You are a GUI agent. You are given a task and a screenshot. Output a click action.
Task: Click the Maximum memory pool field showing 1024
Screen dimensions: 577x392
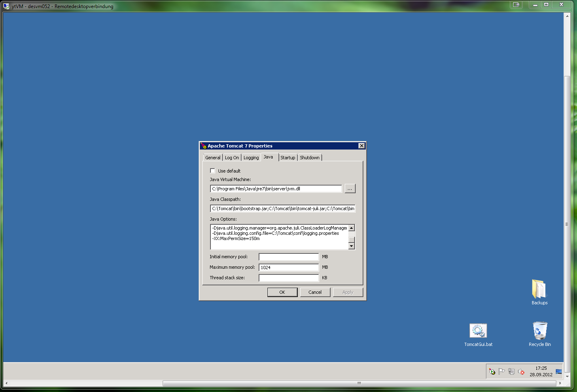point(289,268)
